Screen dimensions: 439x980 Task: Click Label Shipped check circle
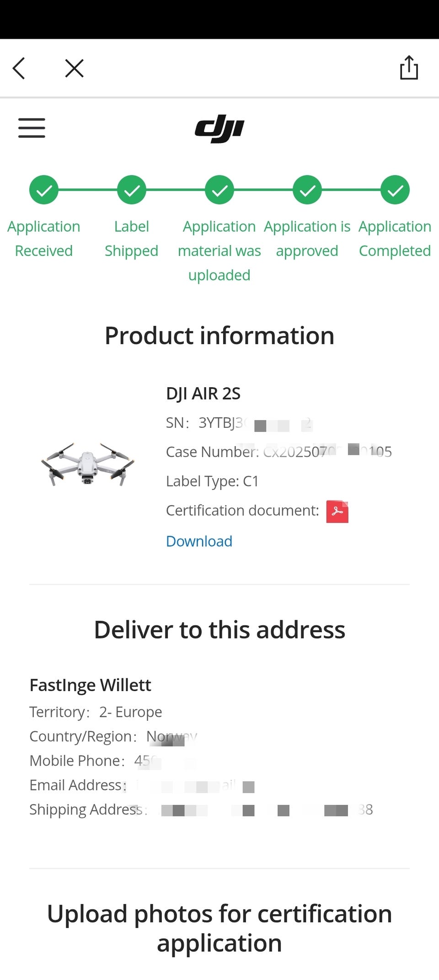pyautogui.click(x=132, y=190)
